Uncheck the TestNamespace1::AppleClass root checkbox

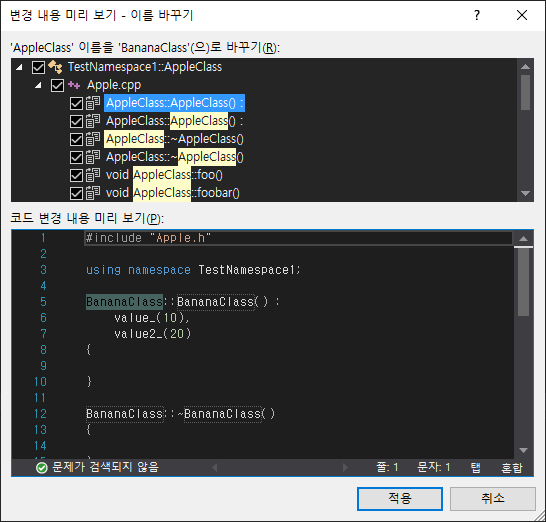[x=38, y=67]
